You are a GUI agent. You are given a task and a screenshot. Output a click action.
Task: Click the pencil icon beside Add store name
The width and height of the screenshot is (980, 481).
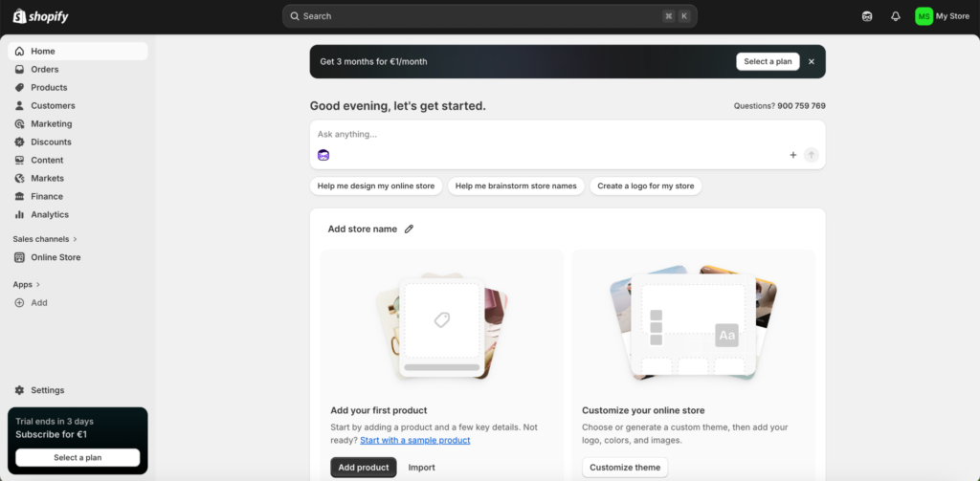pyautogui.click(x=410, y=230)
